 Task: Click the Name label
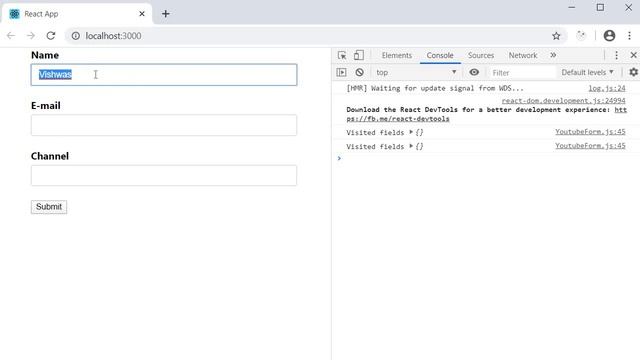click(x=45, y=55)
